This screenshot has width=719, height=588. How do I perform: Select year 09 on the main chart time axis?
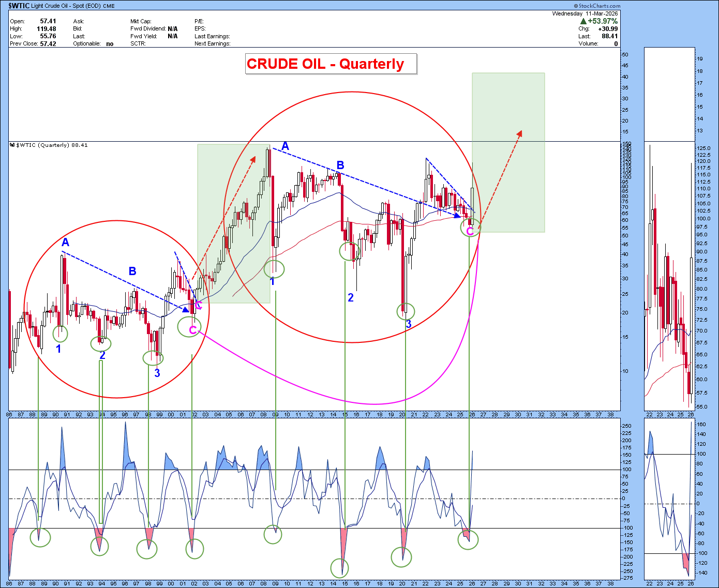pos(276,415)
